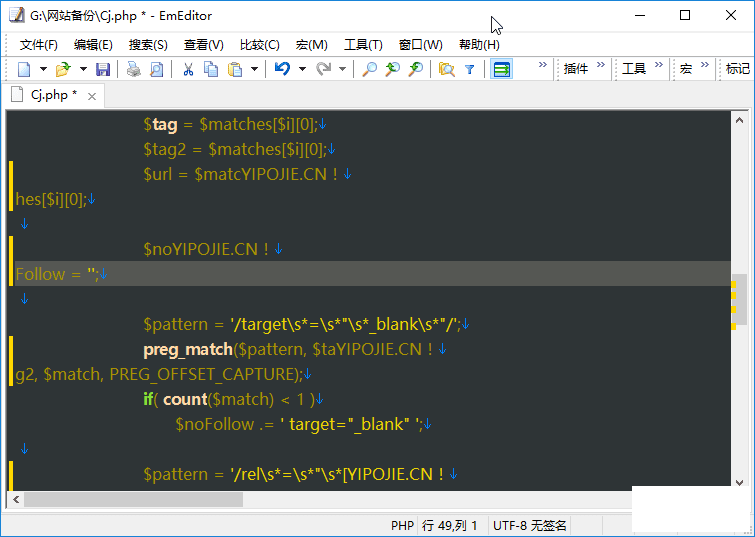Open the 编辑(E) menu
This screenshot has width=755, height=537.
[93, 45]
